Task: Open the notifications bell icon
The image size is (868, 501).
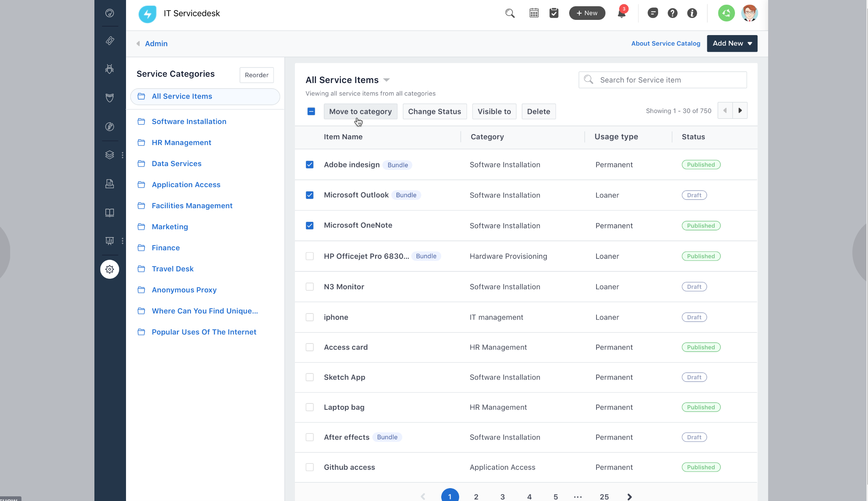Action: point(621,14)
